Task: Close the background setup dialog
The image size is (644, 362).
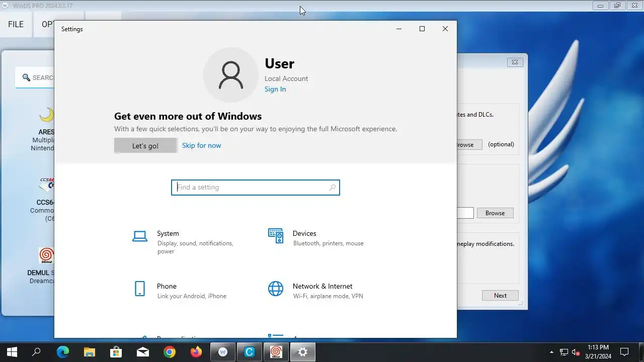Action: (x=515, y=62)
